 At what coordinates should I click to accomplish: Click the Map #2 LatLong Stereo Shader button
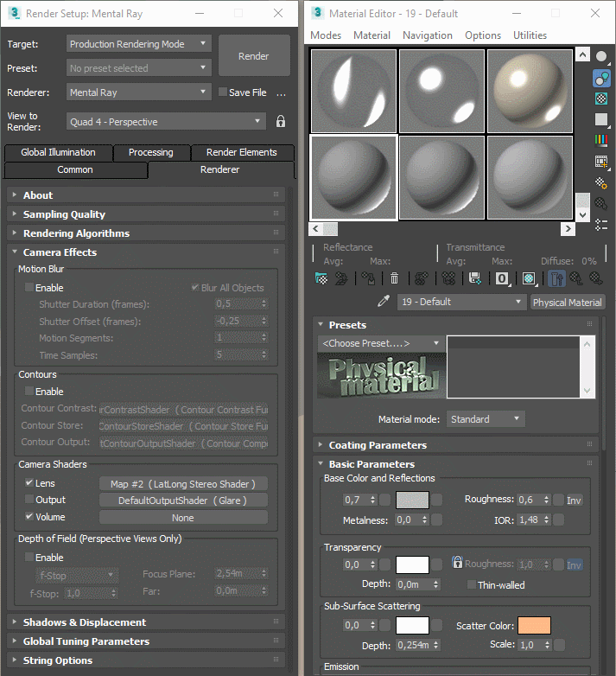(x=183, y=484)
